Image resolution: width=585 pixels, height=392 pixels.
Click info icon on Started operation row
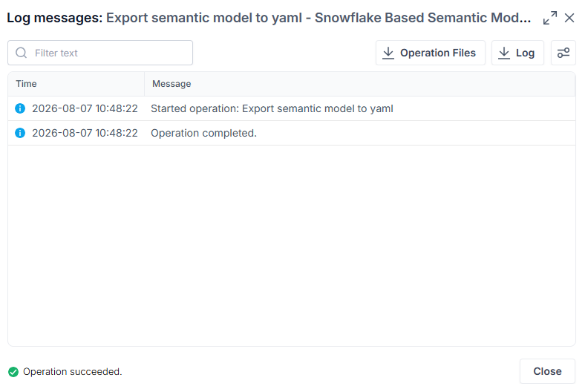(20, 108)
